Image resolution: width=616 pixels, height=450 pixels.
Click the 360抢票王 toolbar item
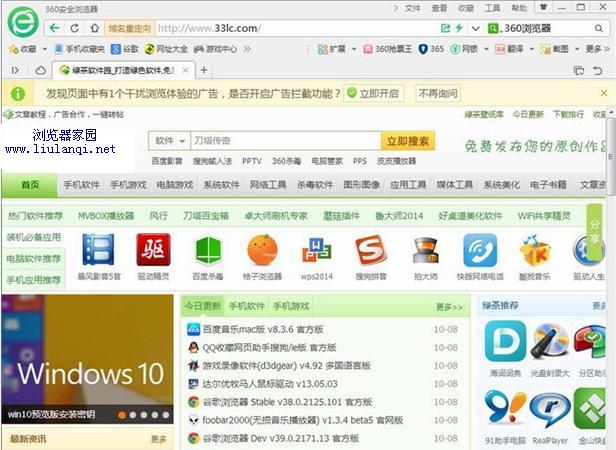[x=388, y=49]
